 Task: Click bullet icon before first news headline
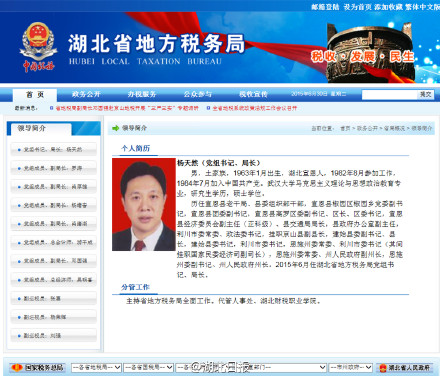pyautogui.click(x=51, y=108)
